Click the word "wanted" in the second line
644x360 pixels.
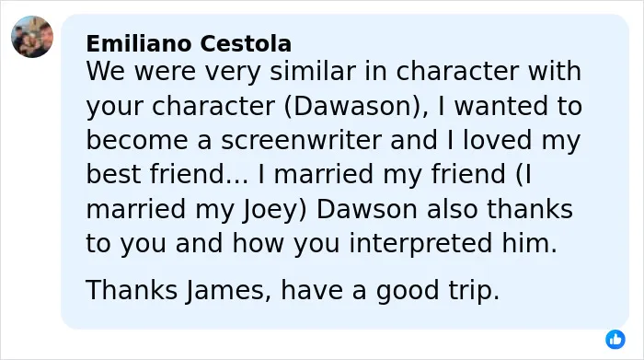click(x=501, y=106)
